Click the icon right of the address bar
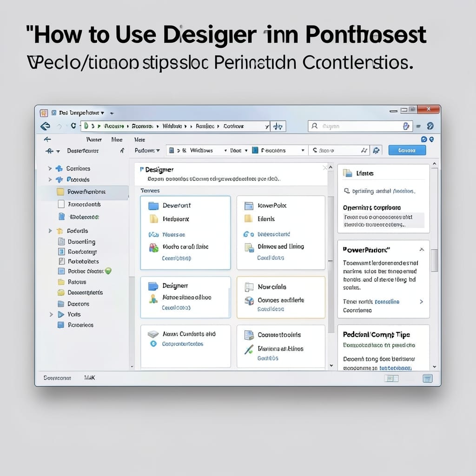This screenshot has width=476, height=476. pos(278,126)
